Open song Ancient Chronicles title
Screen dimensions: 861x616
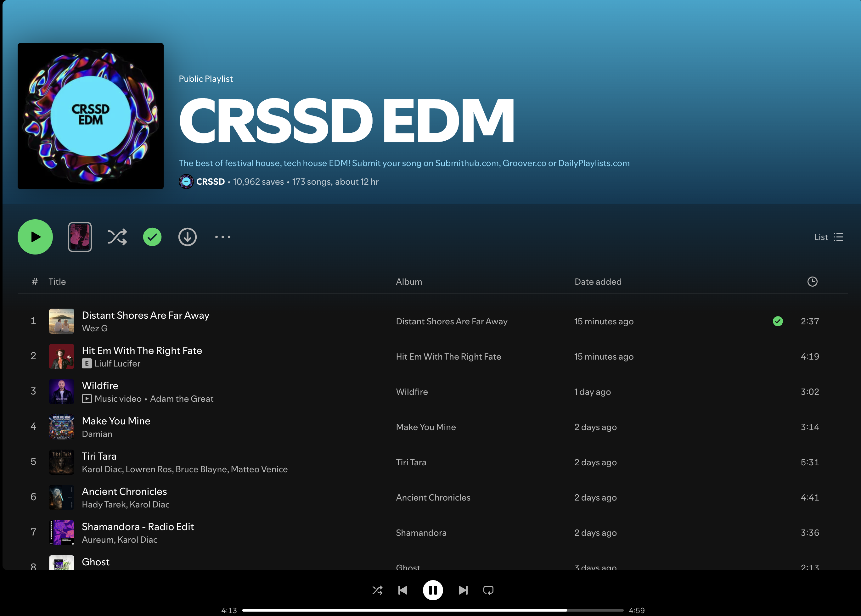click(125, 492)
